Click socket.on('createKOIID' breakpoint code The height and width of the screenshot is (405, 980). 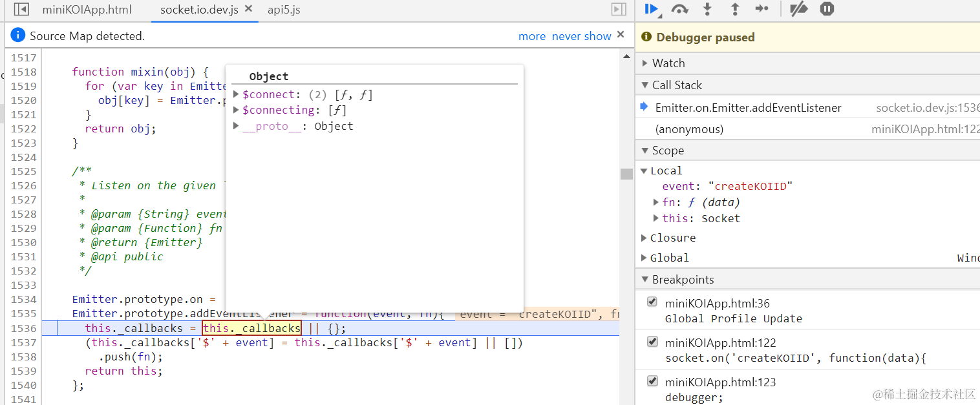[795, 358]
